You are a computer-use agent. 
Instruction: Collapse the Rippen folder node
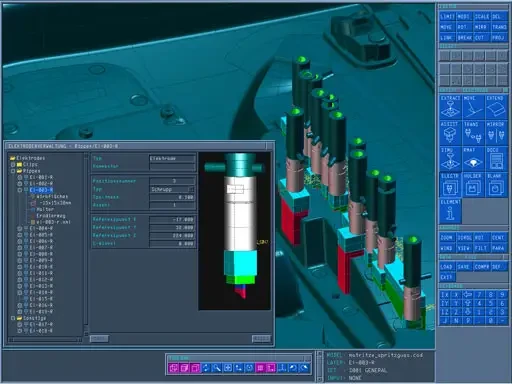tap(13, 171)
